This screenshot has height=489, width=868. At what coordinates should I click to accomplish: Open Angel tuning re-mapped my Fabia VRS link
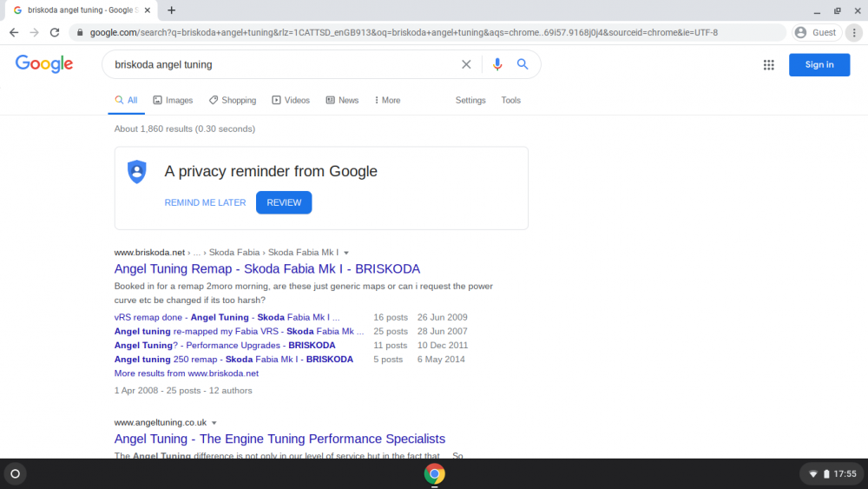click(x=240, y=331)
